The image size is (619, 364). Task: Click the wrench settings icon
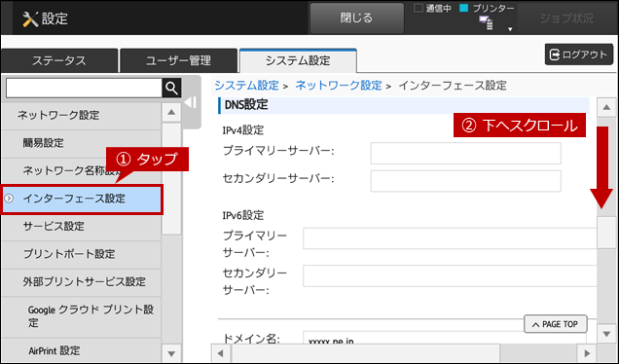pyautogui.click(x=30, y=18)
